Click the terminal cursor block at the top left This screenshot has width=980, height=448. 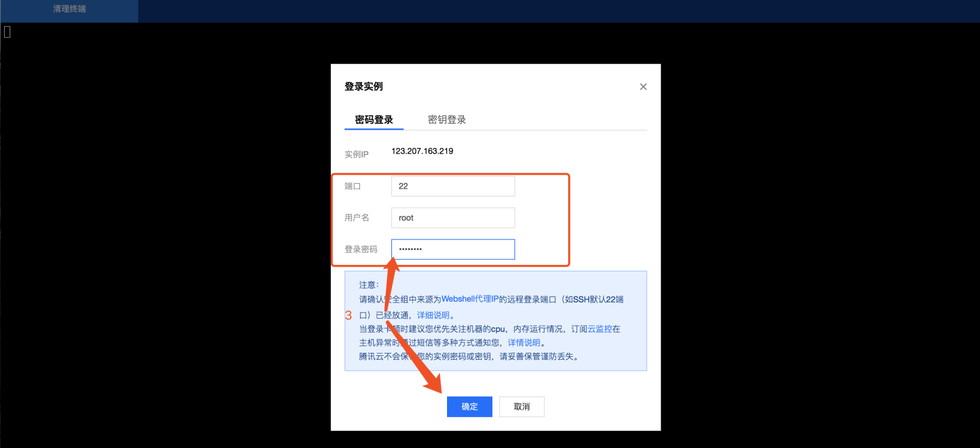click(x=7, y=31)
